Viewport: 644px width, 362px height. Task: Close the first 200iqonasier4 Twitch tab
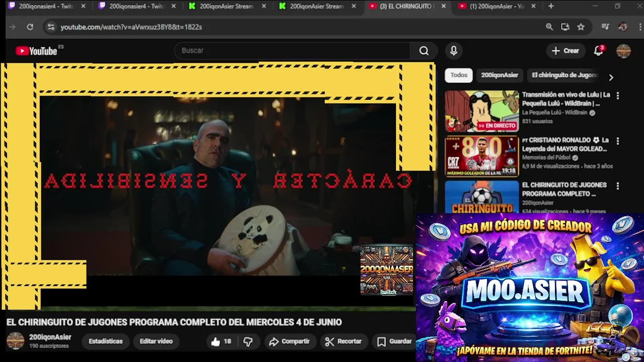[83, 6]
